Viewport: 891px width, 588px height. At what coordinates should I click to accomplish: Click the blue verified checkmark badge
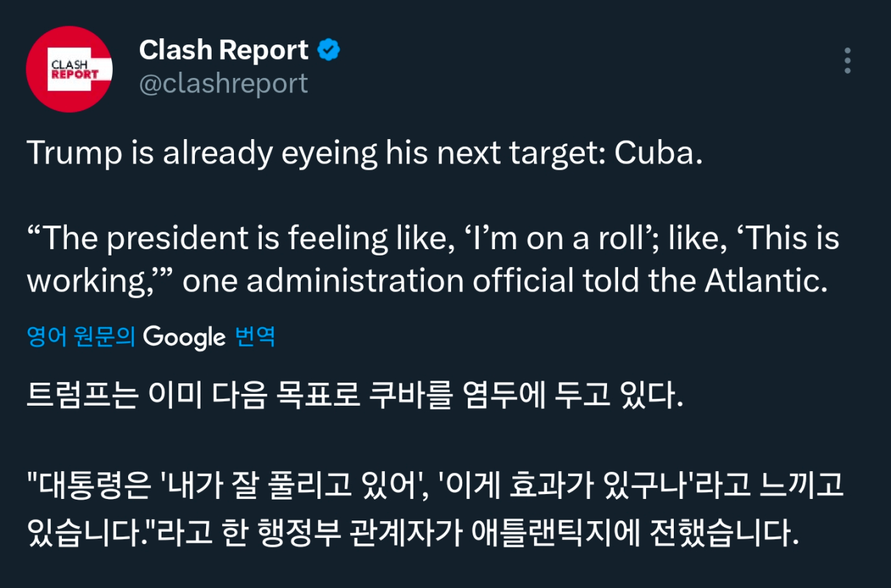[x=329, y=50]
